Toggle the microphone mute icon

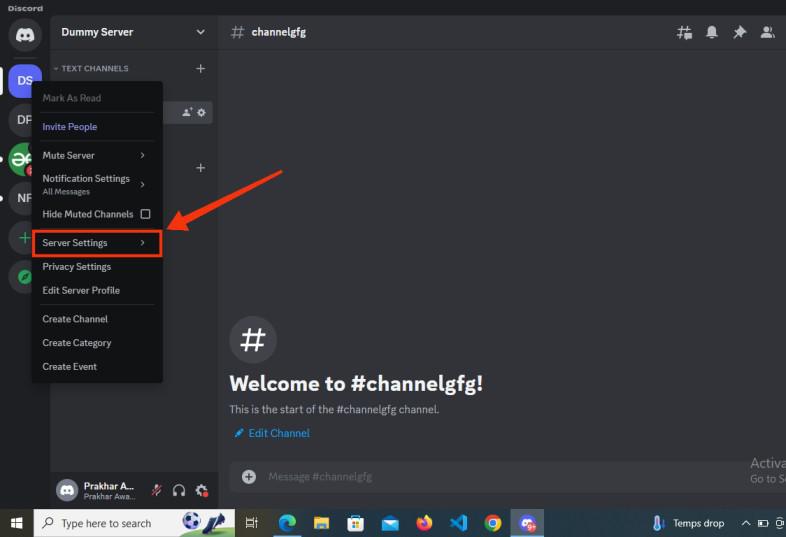point(156,490)
